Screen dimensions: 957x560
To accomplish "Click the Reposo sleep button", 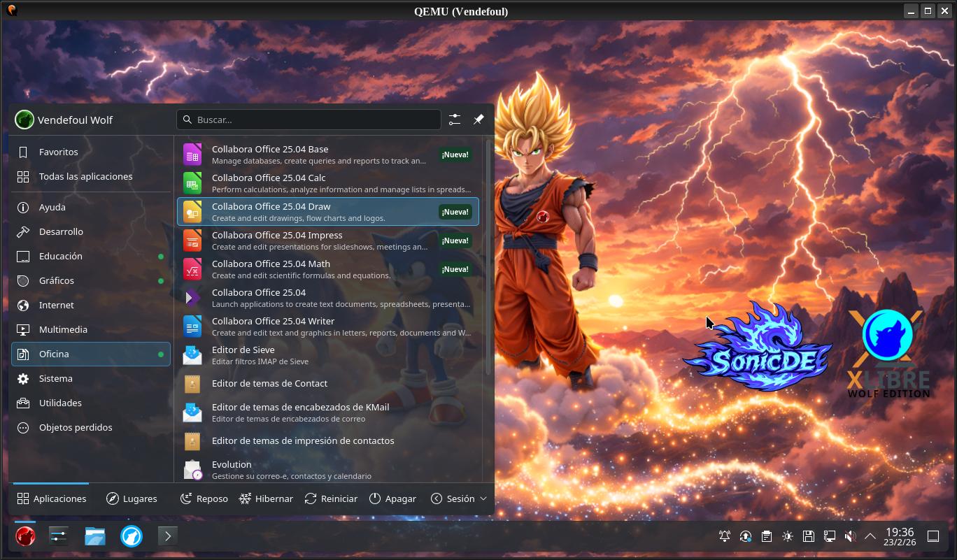I will click(204, 498).
